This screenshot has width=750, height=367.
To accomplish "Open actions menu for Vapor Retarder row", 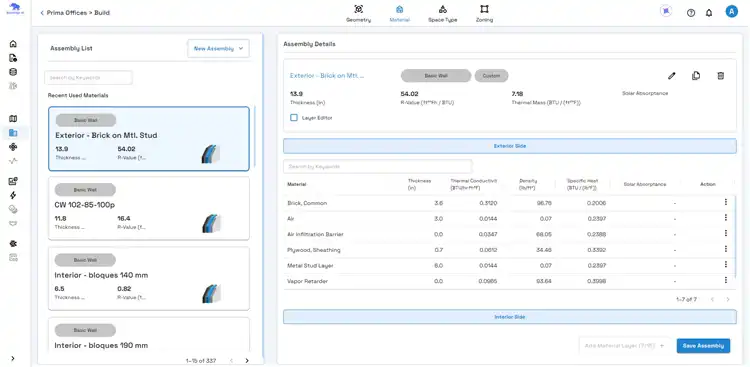I will [725, 280].
